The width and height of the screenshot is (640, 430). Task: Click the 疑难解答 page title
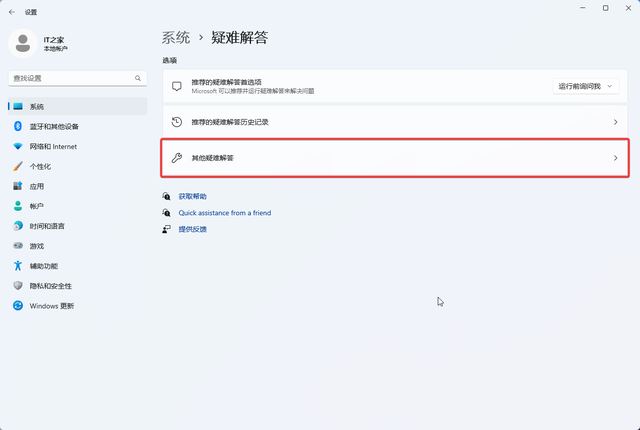tap(240, 38)
